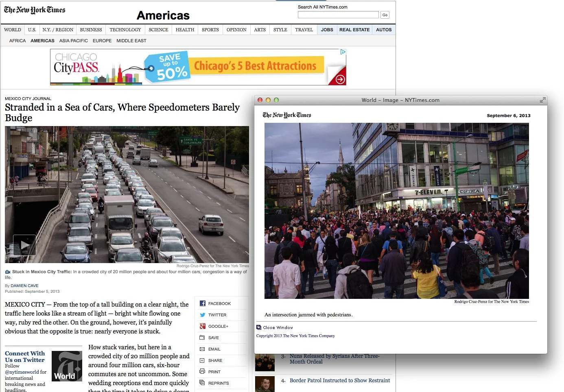Image resolution: width=564 pixels, height=392 pixels.
Task: Click the Google+ sharing icon
Action: click(202, 326)
